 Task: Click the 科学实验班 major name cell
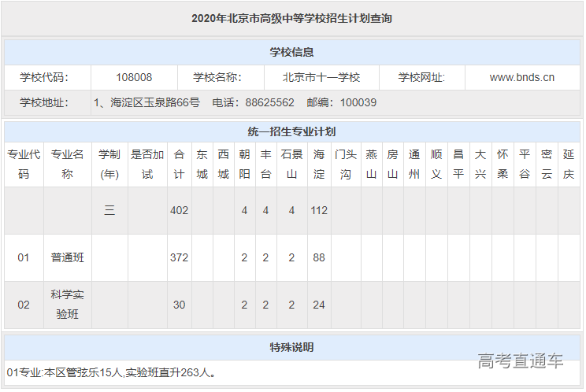click(68, 305)
